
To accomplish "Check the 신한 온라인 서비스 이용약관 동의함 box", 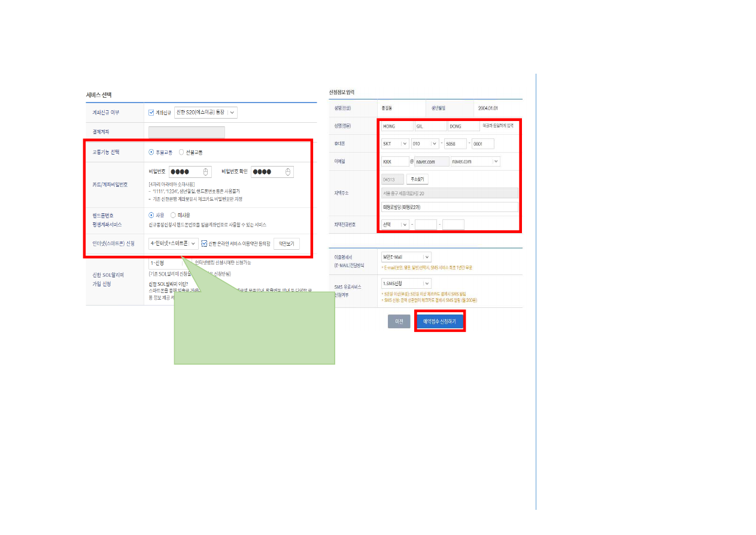I will 205,243.
